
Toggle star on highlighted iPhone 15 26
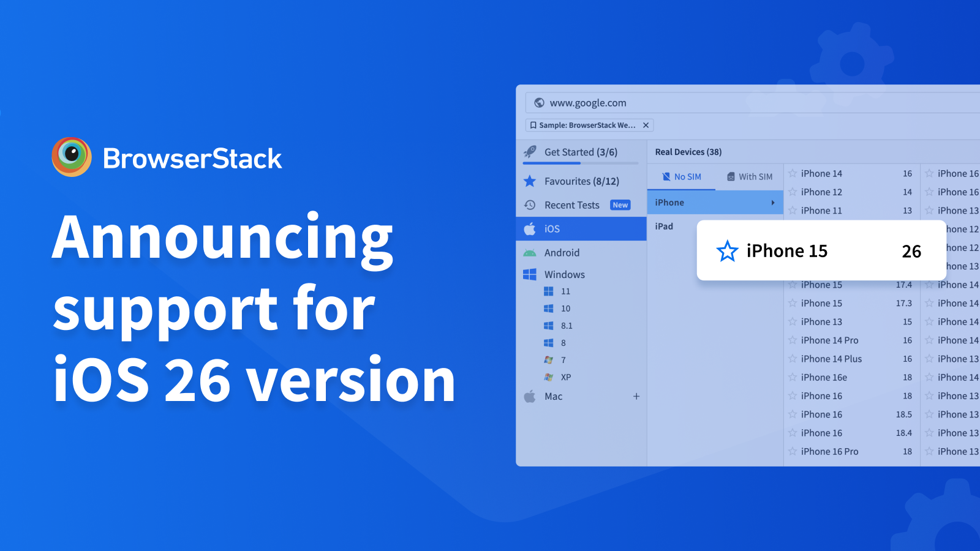(727, 251)
